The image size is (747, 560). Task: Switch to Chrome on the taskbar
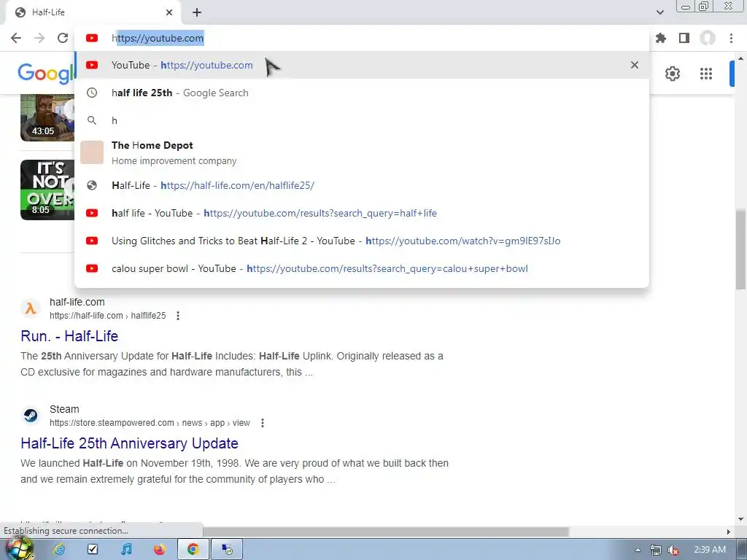click(x=193, y=550)
